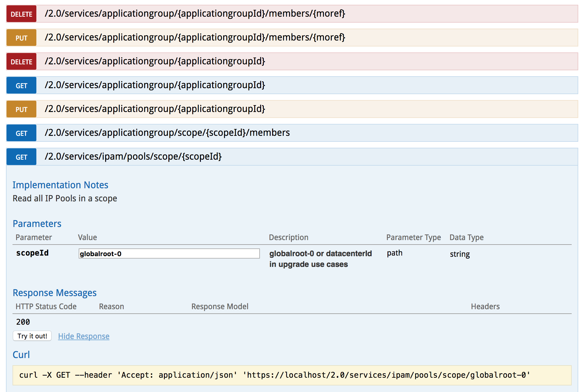Click GET badge for applicationgroup/{applicationgroupId}
The image size is (583, 392).
pyautogui.click(x=21, y=85)
